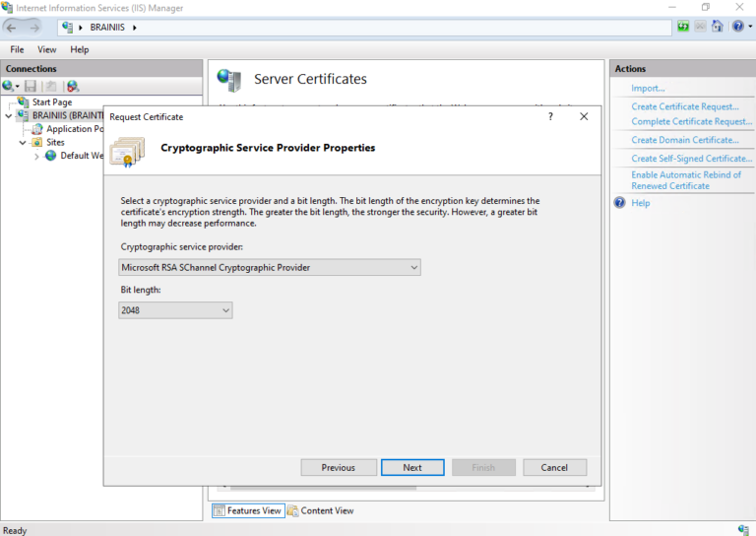
Task: Select the Application Pools tree node
Action: tap(75, 129)
